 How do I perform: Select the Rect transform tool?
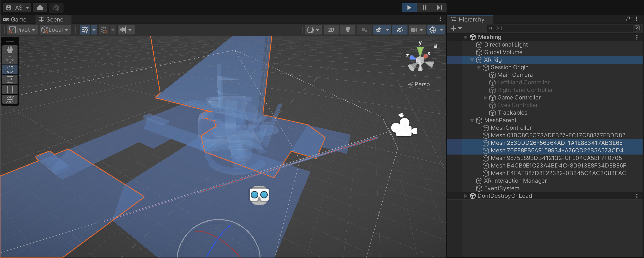pos(10,89)
